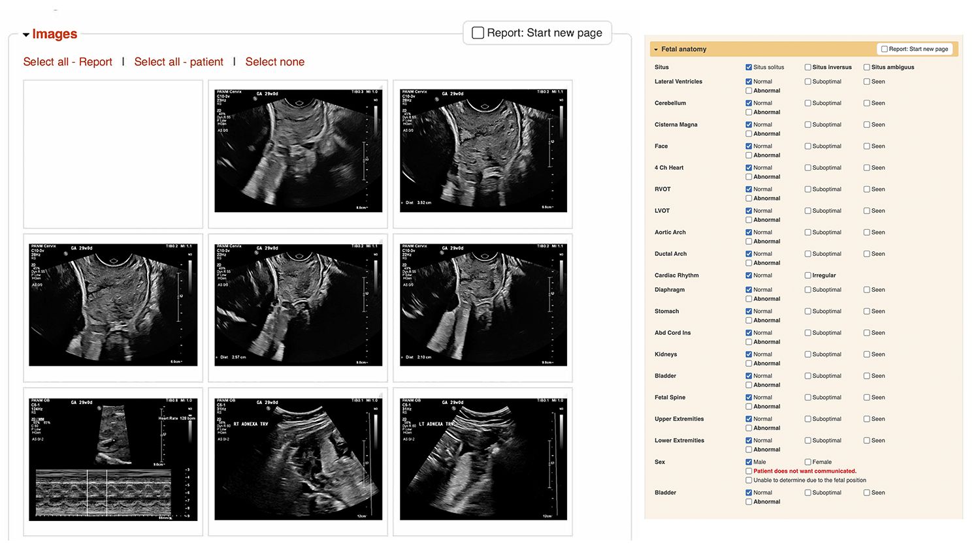Check Report: Start new page in Images
Viewport: 980px width, 551px height.
[478, 33]
